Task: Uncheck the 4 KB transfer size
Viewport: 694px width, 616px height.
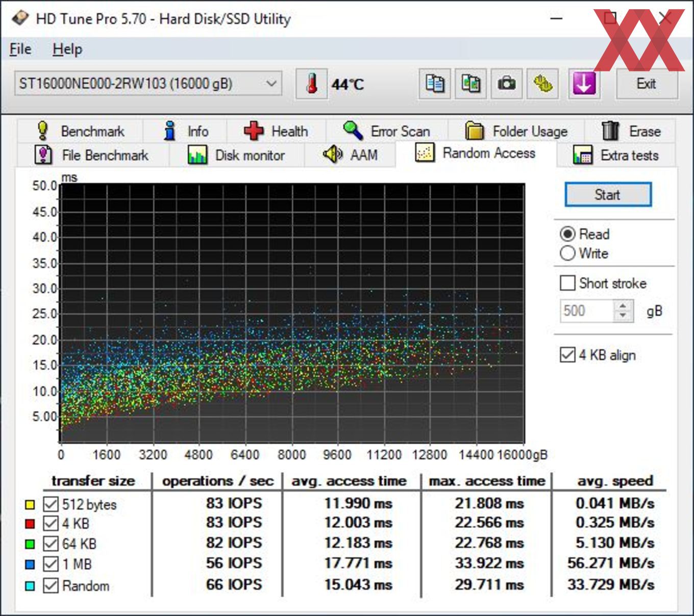Action: click(x=51, y=524)
